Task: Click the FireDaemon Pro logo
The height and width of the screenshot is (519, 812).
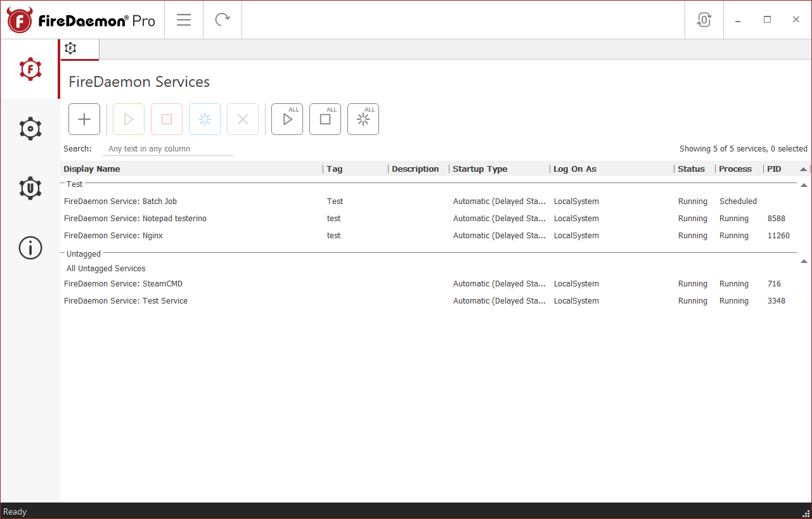Action: (81, 20)
